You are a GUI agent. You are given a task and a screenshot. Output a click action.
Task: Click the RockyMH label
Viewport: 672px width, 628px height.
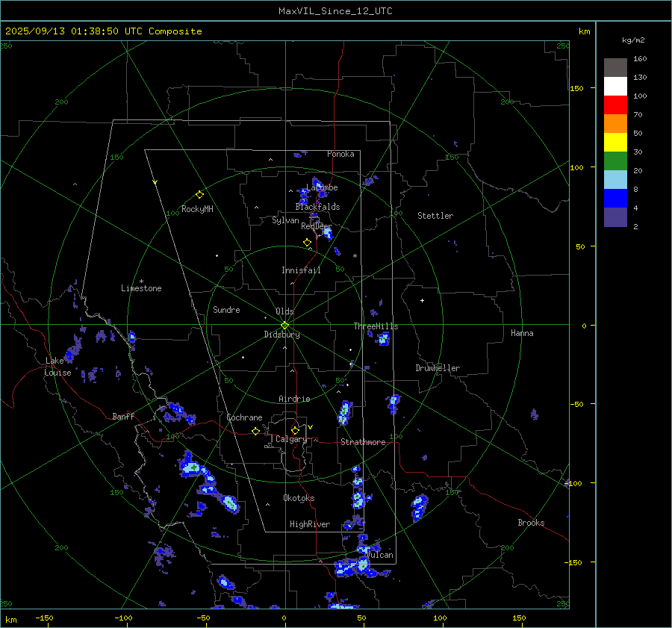pos(197,209)
